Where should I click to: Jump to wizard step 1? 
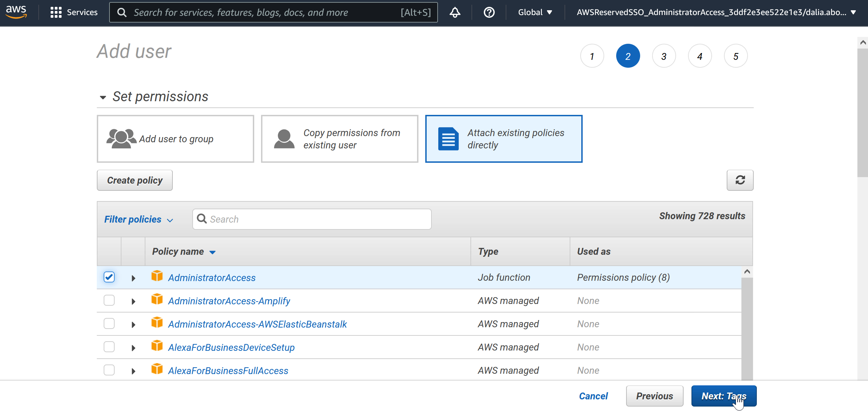point(592,56)
